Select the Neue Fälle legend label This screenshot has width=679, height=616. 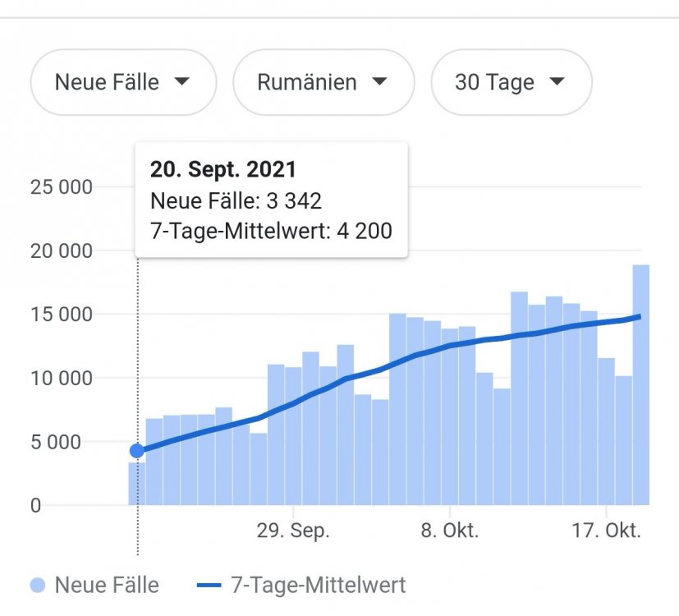click(x=107, y=586)
